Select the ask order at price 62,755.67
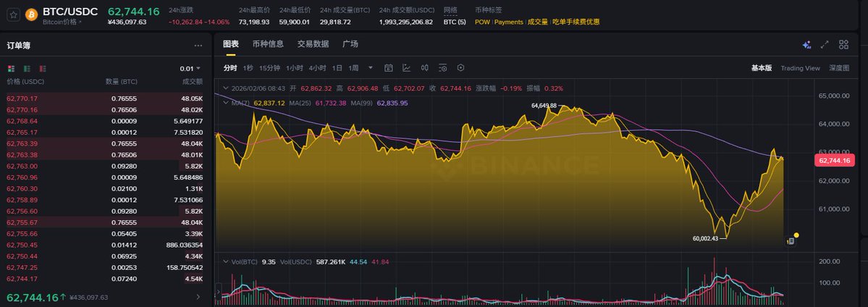This screenshot has width=868, height=307. pyautogui.click(x=105, y=222)
